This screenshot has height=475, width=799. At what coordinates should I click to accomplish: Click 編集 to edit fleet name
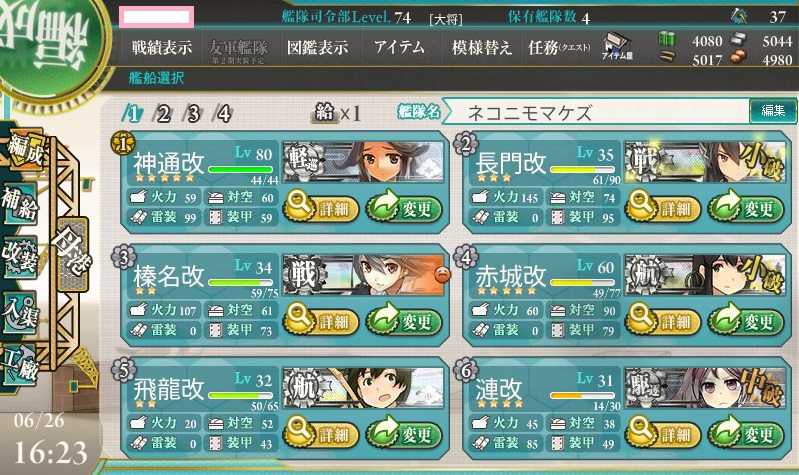click(x=773, y=111)
